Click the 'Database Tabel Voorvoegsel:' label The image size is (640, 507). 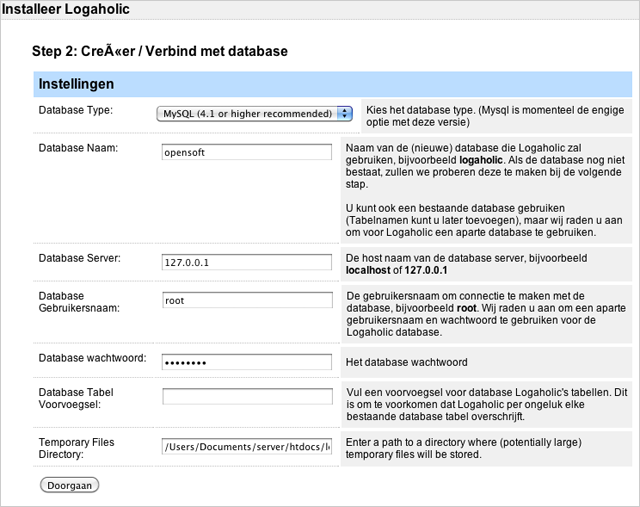click(76, 398)
